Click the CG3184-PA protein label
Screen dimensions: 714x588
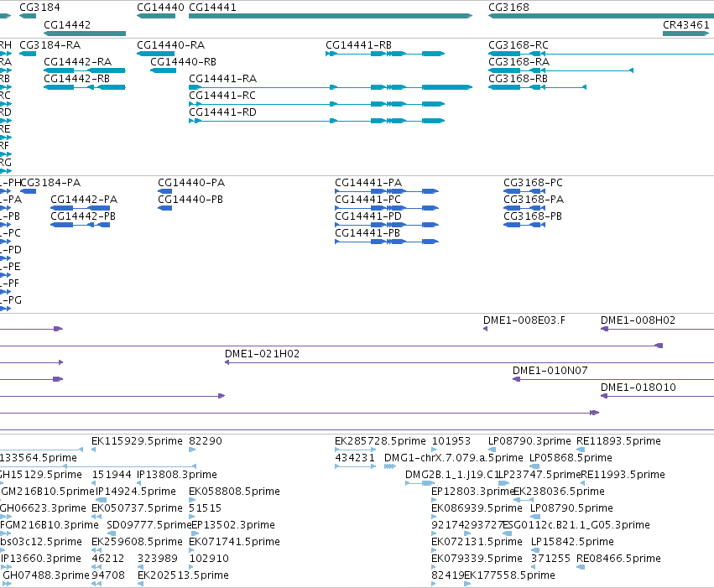pos(50,183)
